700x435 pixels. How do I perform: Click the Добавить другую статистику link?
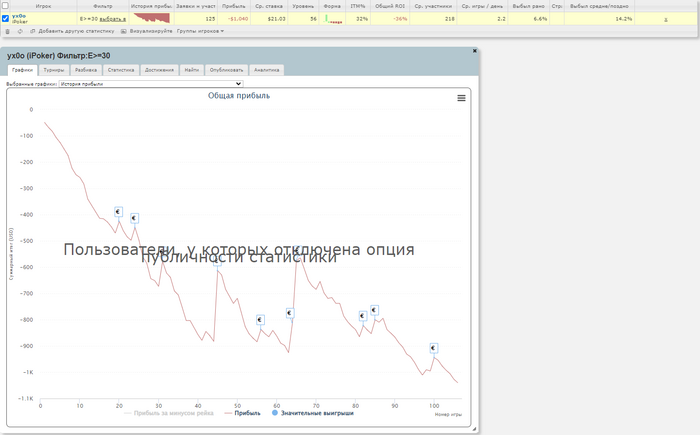tap(76, 31)
